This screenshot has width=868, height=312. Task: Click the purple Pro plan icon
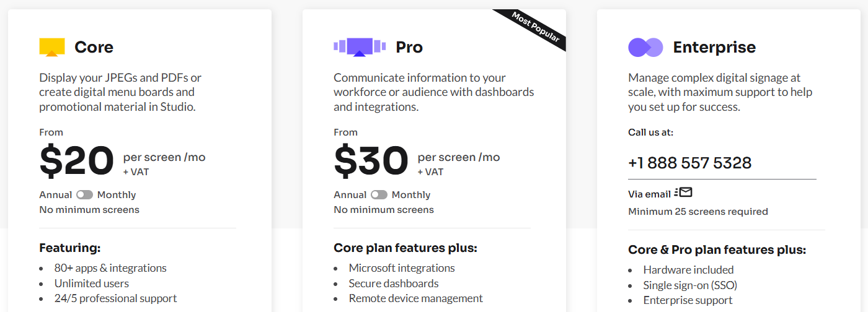360,47
